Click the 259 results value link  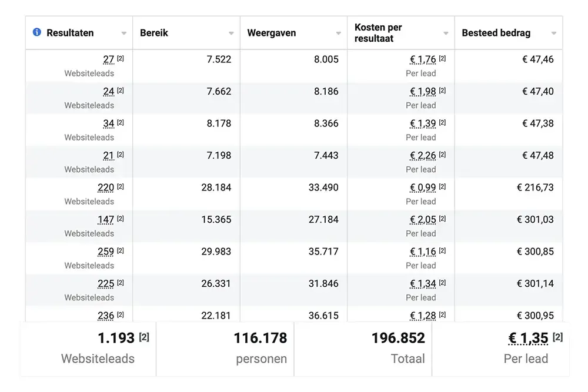(x=106, y=252)
